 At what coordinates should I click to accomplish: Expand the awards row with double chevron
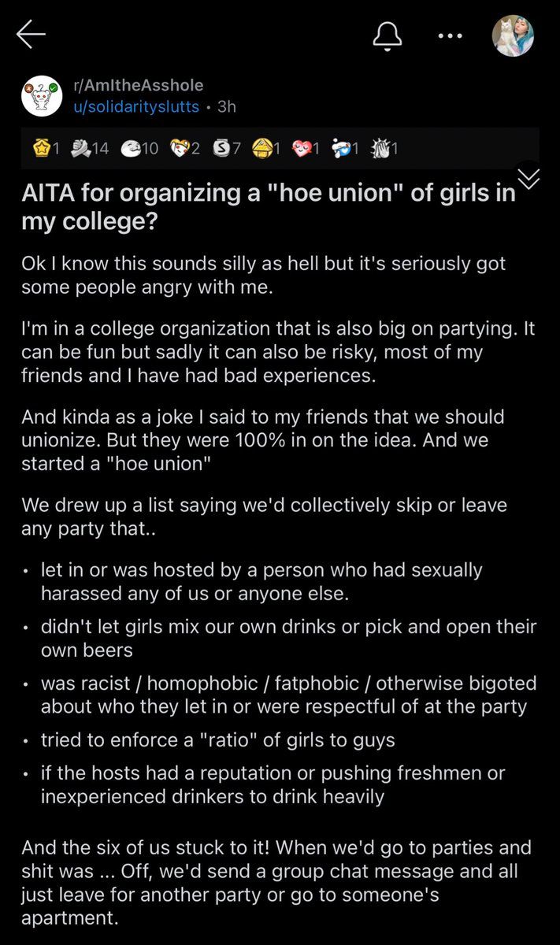coord(528,178)
